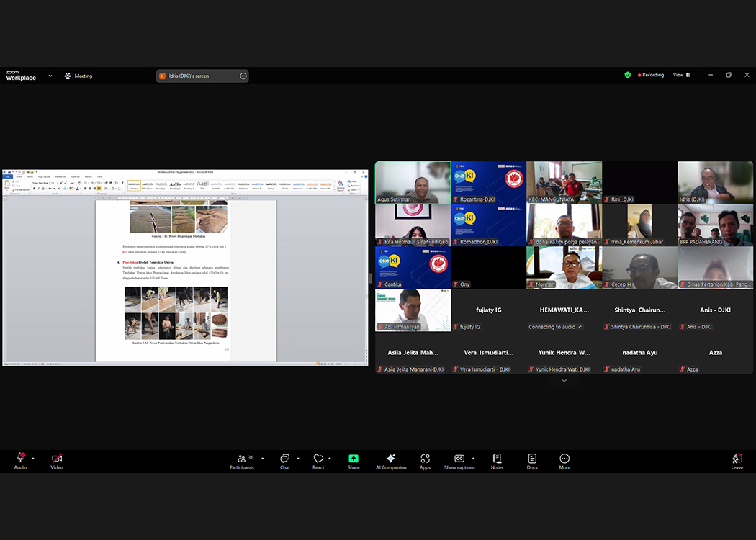Screen dimensions: 756x540
Task: Open Page Layout tab in shared Word
Action: click(x=44, y=176)
